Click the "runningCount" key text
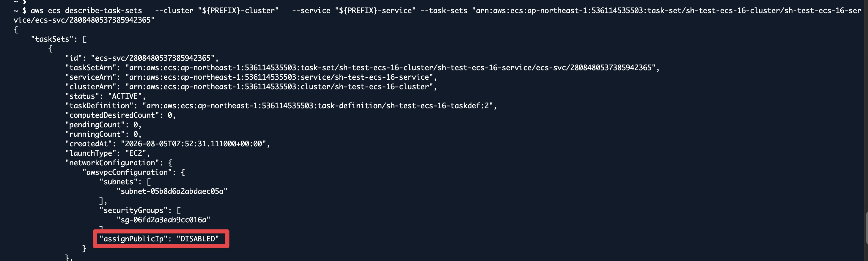Image resolution: width=868 pixels, height=261 pixels. coord(95,134)
